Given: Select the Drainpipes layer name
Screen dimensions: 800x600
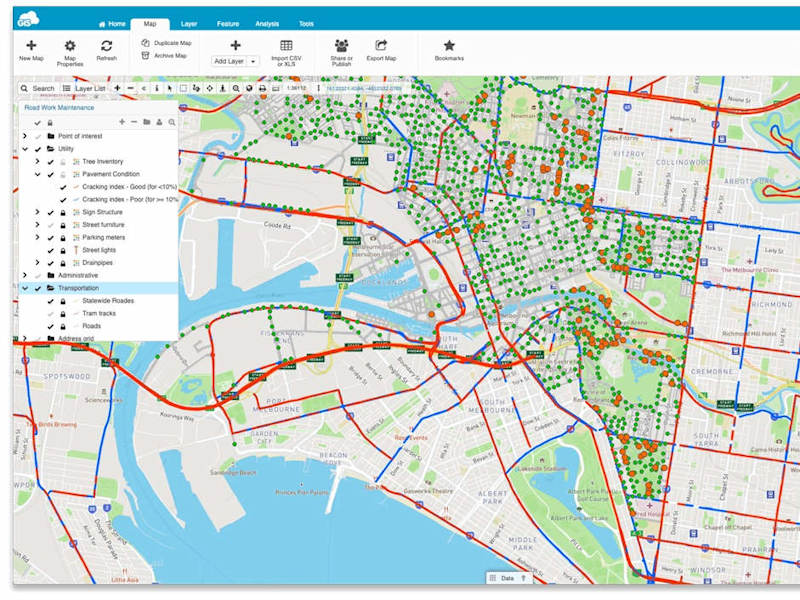Looking at the screenshot, I should 97,263.
